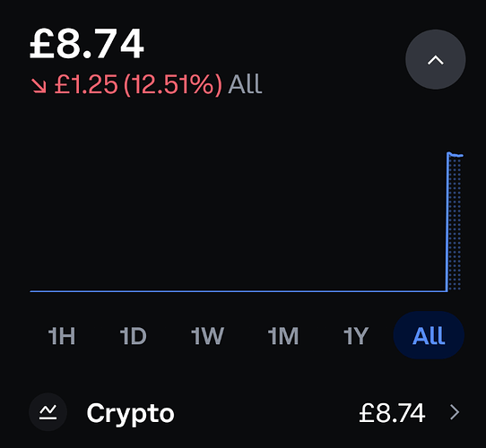
Task: Tap the grey All period label
Action: pyautogui.click(x=245, y=84)
